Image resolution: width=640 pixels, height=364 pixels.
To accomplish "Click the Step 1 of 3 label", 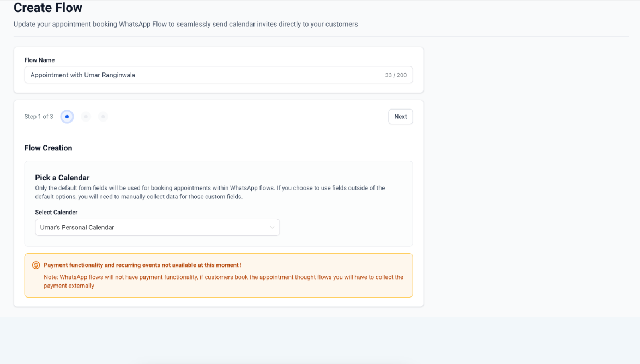I will pyautogui.click(x=39, y=117).
